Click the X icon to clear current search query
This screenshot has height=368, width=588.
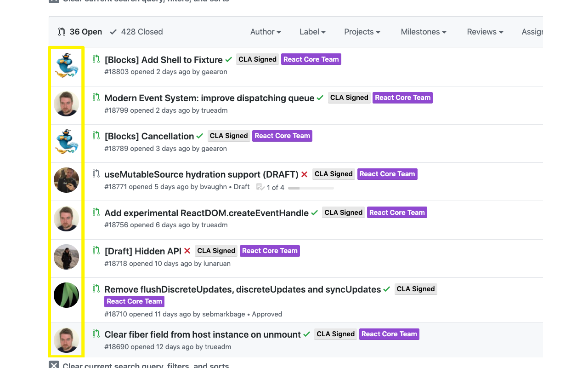pos(54,365)
